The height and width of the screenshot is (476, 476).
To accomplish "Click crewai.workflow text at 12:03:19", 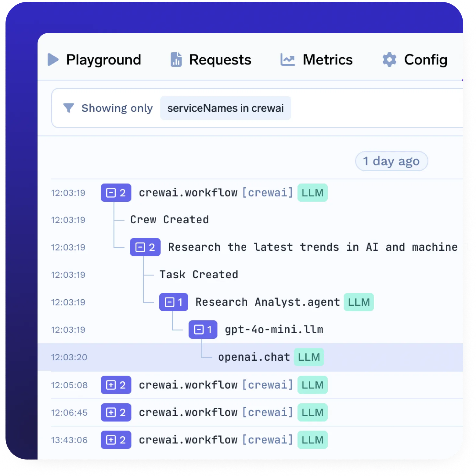I will click(188, 193).
